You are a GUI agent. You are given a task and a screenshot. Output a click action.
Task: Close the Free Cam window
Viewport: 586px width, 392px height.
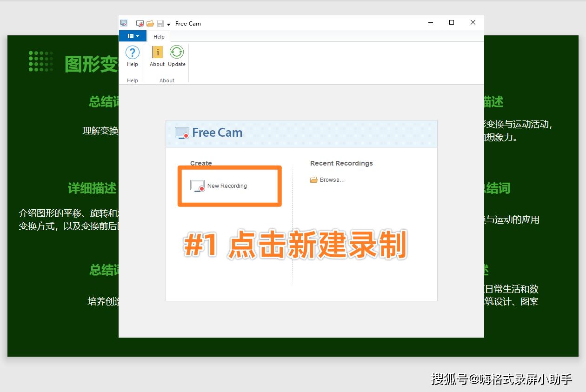pos(473,22)
